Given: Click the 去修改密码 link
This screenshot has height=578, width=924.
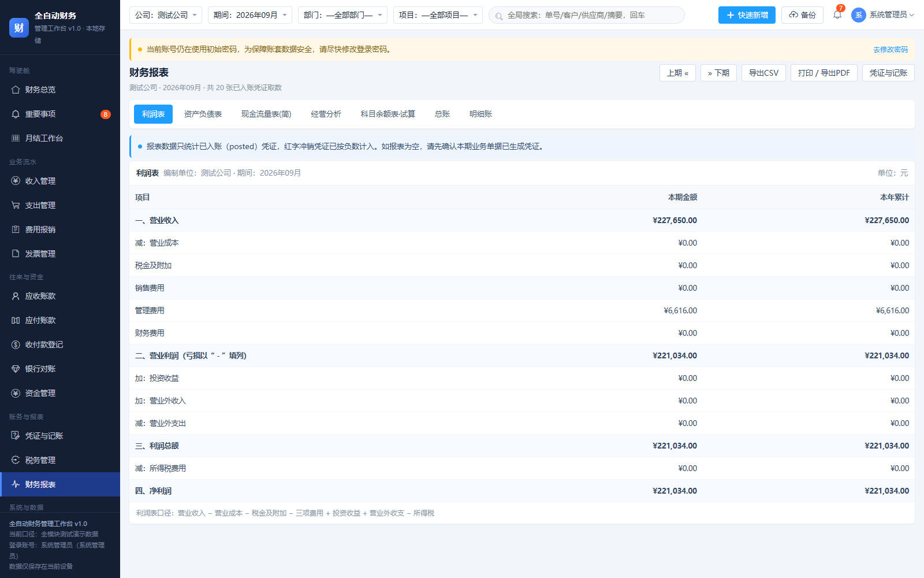Looking at the screenshot, I should [891, 50].
